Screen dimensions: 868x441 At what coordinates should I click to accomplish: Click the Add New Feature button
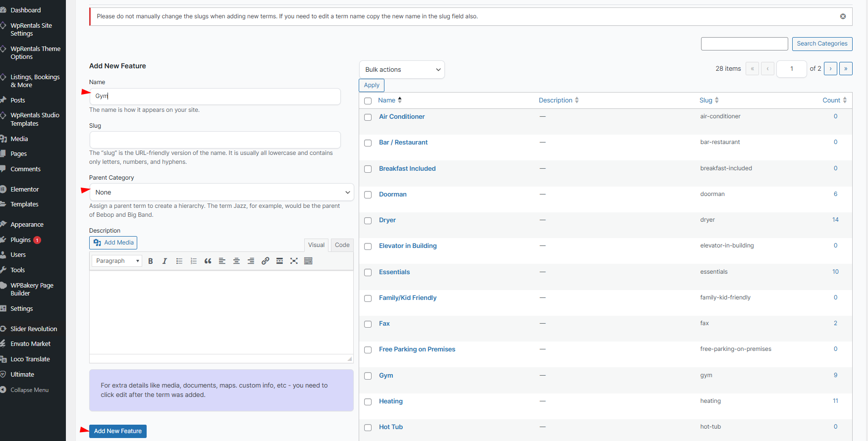click(118, 431)
